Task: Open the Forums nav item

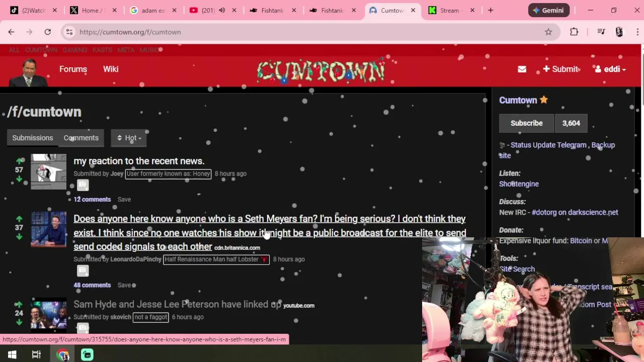Action: click(73, 69)
